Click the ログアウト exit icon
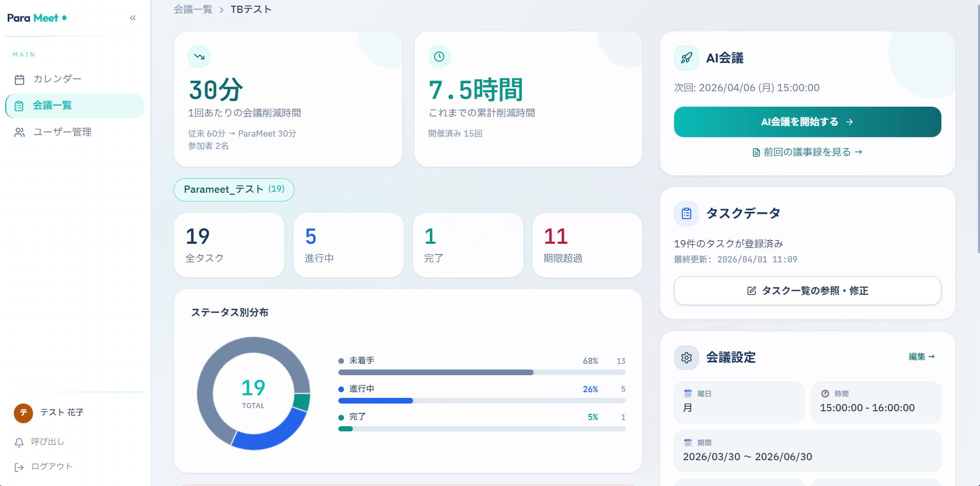This screenshot has height=486, width=980. pos(20,466)
